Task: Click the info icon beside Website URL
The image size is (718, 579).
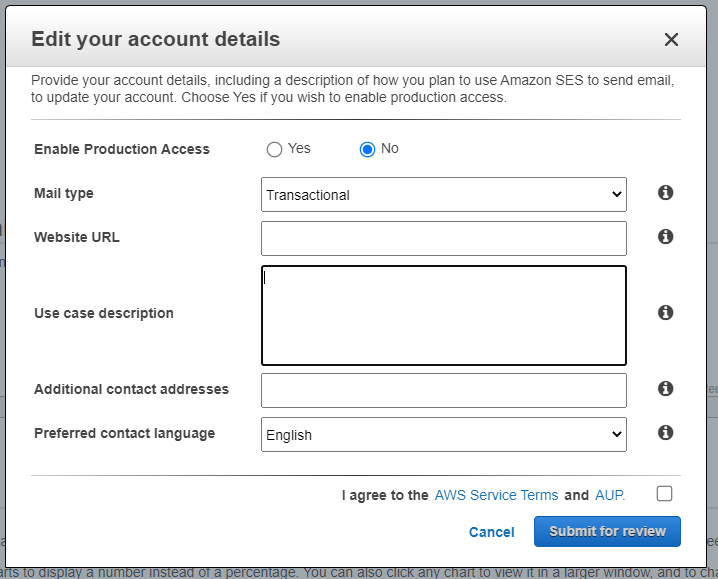Action: pos(665,237)
